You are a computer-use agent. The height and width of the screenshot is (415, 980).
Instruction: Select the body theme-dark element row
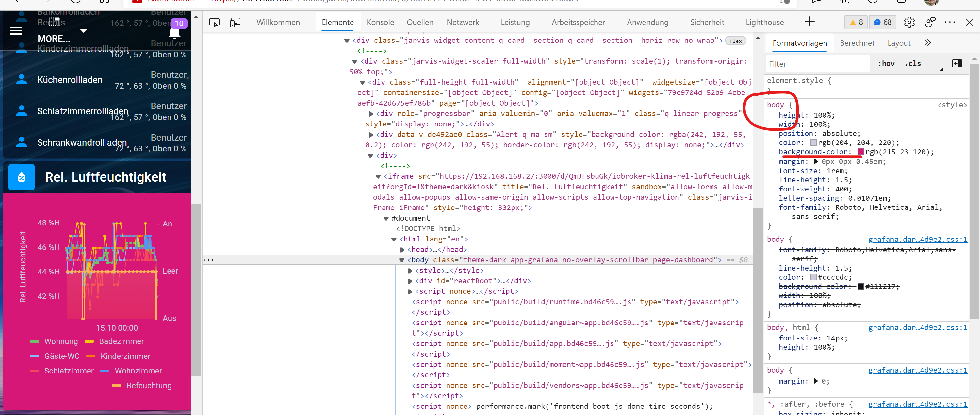[478, 260]
